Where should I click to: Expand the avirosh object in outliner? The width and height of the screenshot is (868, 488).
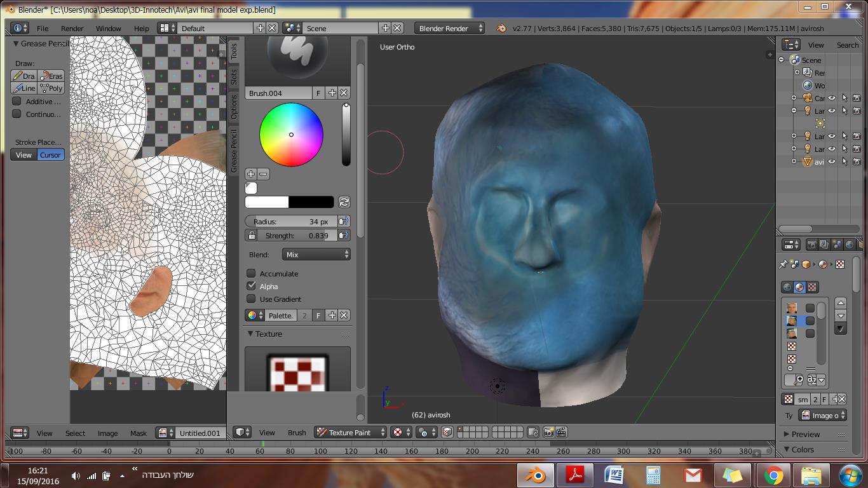794,161
